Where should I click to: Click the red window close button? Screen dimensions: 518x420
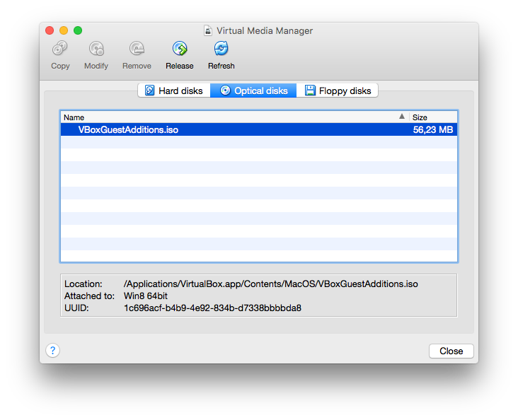point(50,30)
